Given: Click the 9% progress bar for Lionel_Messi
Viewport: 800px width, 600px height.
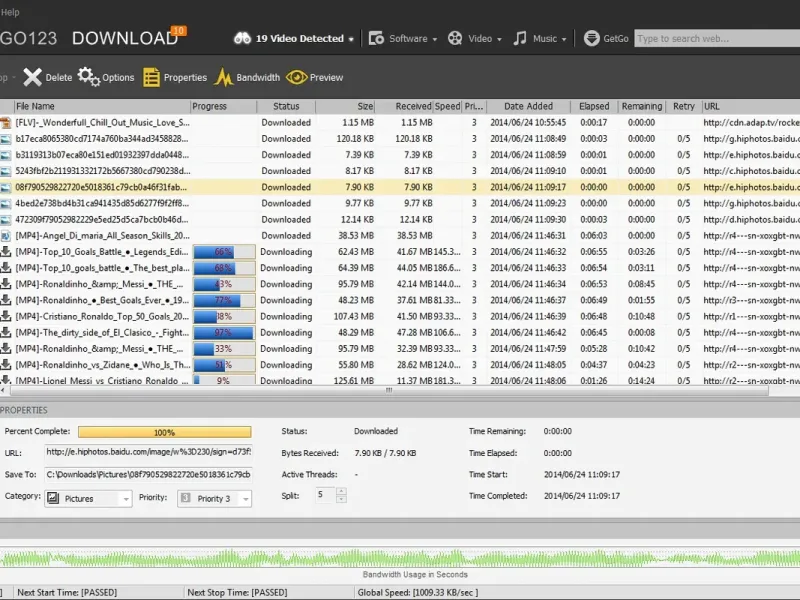Looking at the screenshot, I should tap(224, 380).
